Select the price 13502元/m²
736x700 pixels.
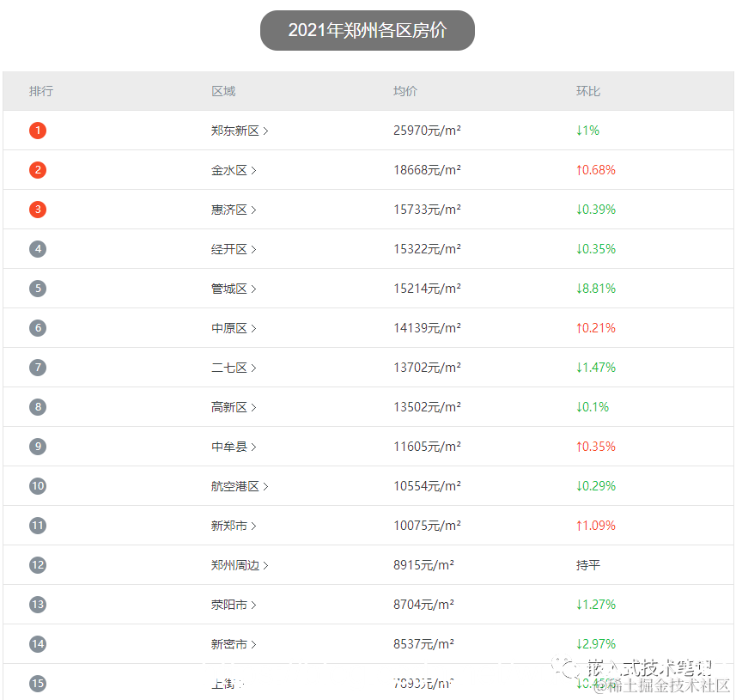(x=427, y=406)
